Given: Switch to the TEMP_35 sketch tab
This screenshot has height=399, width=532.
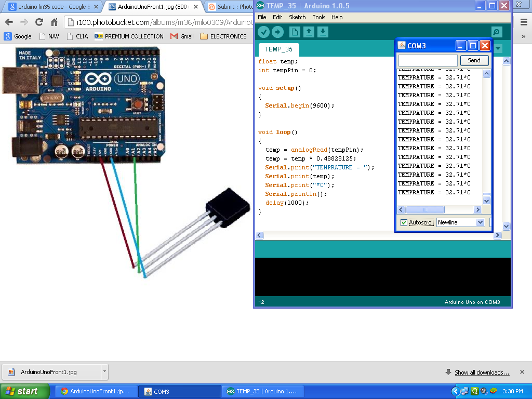Looking at the screenshot, I should tap(278, 50).
